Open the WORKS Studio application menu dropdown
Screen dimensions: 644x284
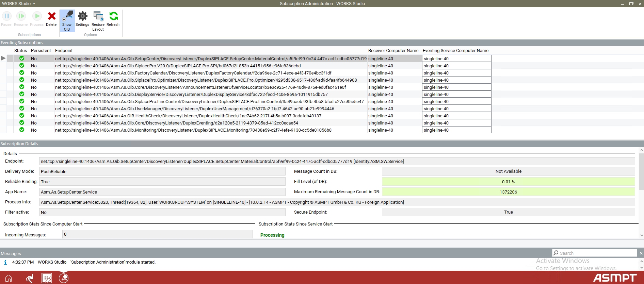point(19,3)
